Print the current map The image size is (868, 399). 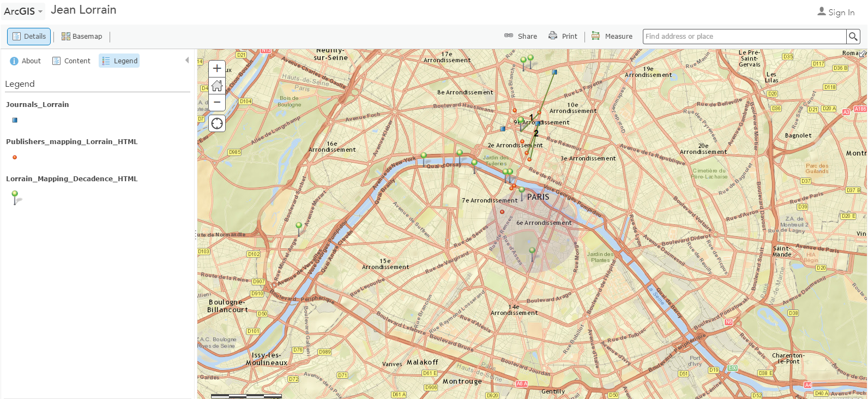(x=563, y=37)
